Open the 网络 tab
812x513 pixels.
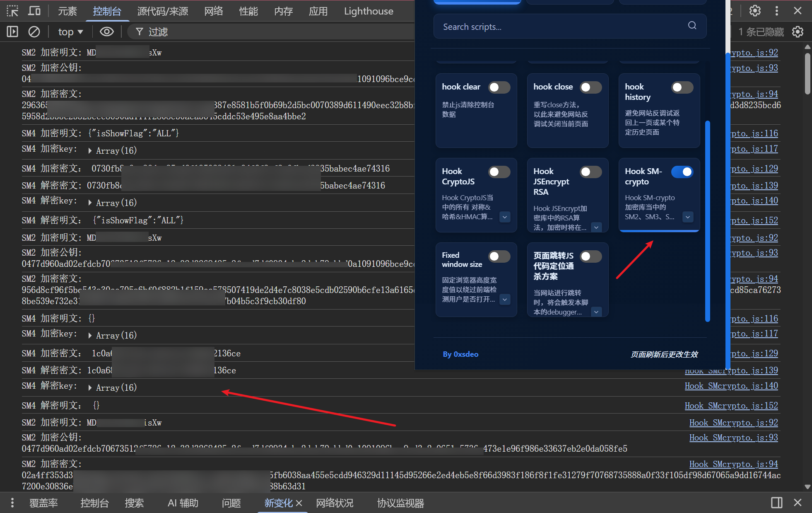pyautogui.click(x=214, y=11)
